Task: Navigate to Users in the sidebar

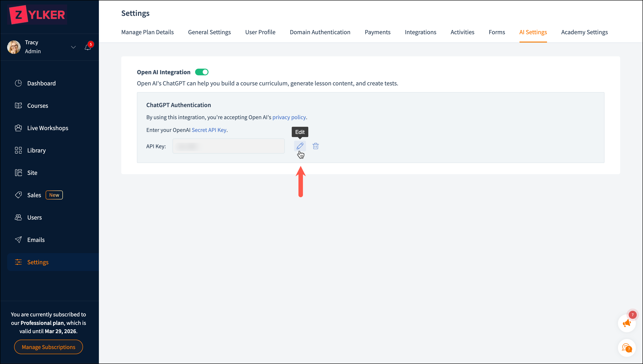Action: tap(34, 217)
